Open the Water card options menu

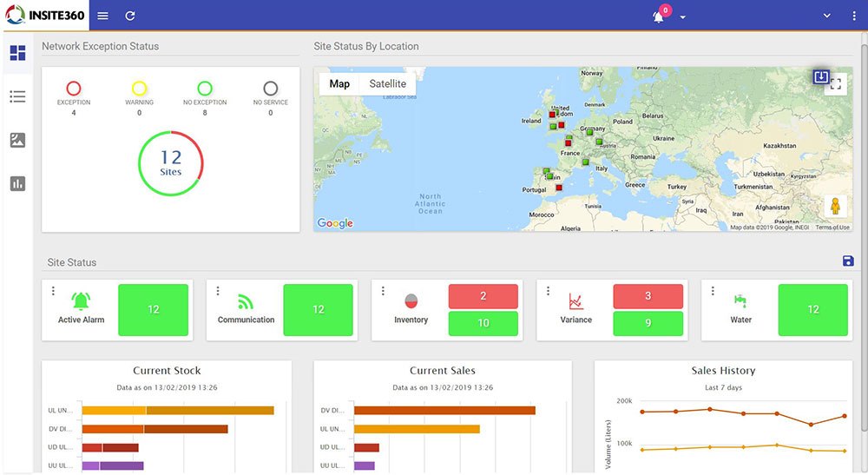[x=713, y=291]
